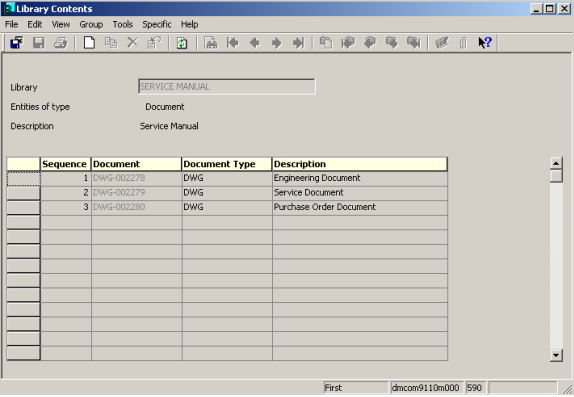The image size is (574, 397).
Task: Click the sequence cell with value 2
Action: pyautogui.click(x=66, y=193)
